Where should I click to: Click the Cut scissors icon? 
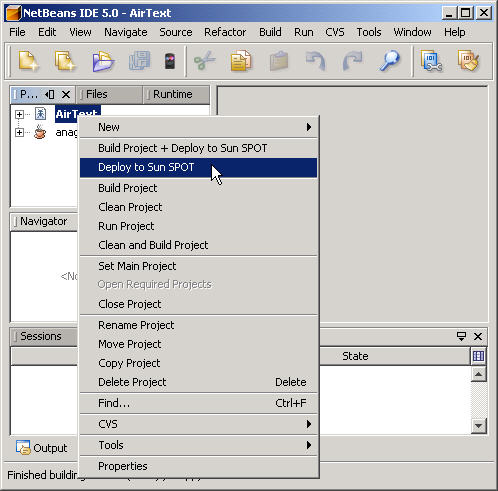(204, 61)
